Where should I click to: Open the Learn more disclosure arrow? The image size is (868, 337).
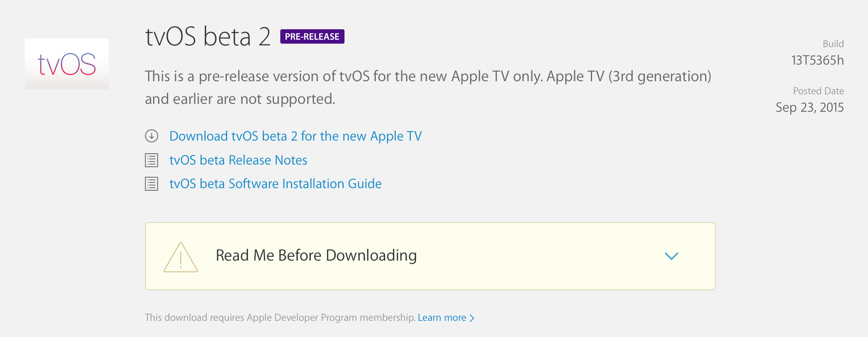point(473,318)
